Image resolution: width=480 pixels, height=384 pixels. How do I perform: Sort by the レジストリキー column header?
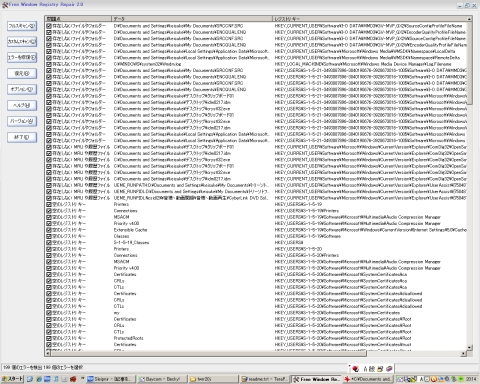tap(370, 19)
